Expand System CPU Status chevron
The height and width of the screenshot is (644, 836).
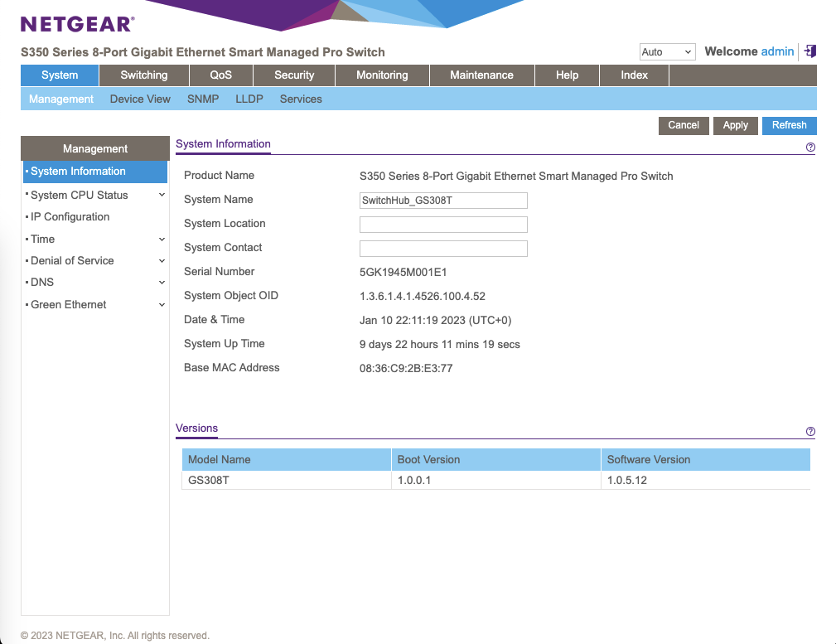pyautogui.click(x=162, y=196)
